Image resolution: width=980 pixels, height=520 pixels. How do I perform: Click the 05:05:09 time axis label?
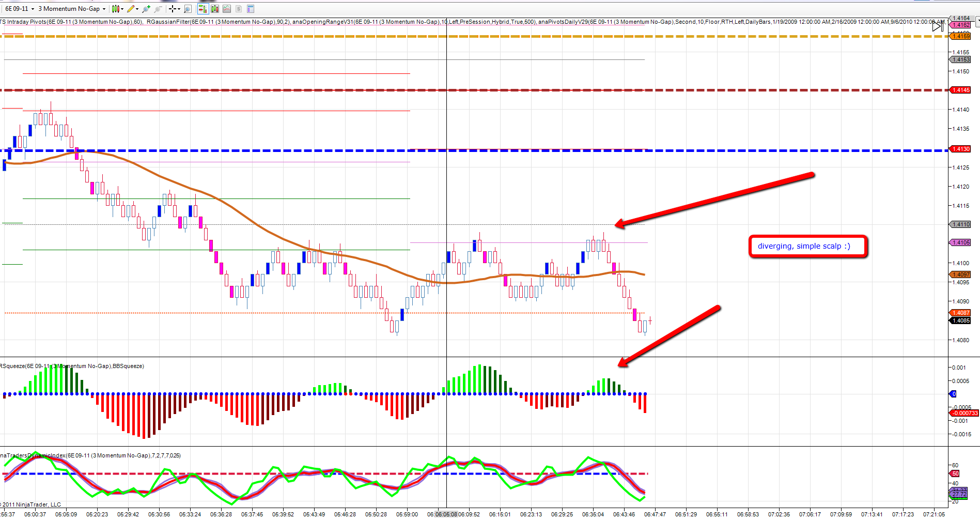coord(66,514)
